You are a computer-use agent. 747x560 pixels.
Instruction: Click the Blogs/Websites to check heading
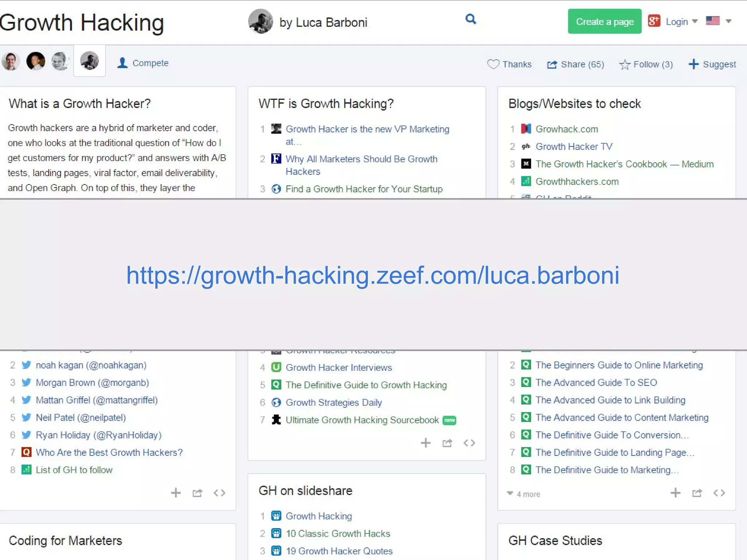click(x=574, y=104)
